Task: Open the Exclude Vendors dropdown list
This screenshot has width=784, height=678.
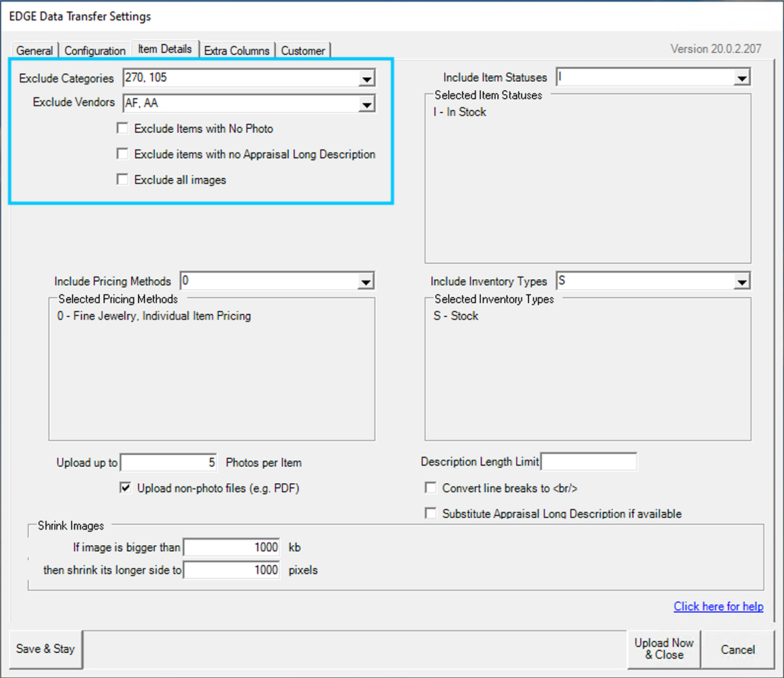Action: 367,104
